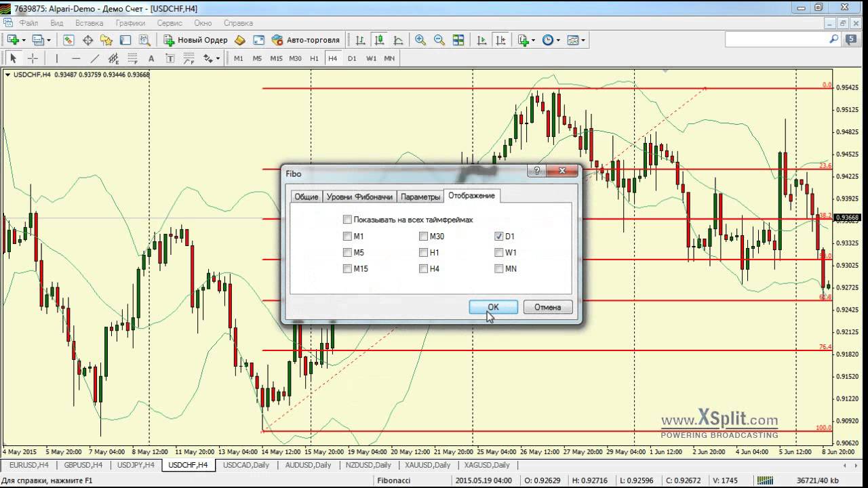The height and width of the screenshot is (488, 868).
Task: Check the M30 timeframe box
Action: [x=423, y=237]
